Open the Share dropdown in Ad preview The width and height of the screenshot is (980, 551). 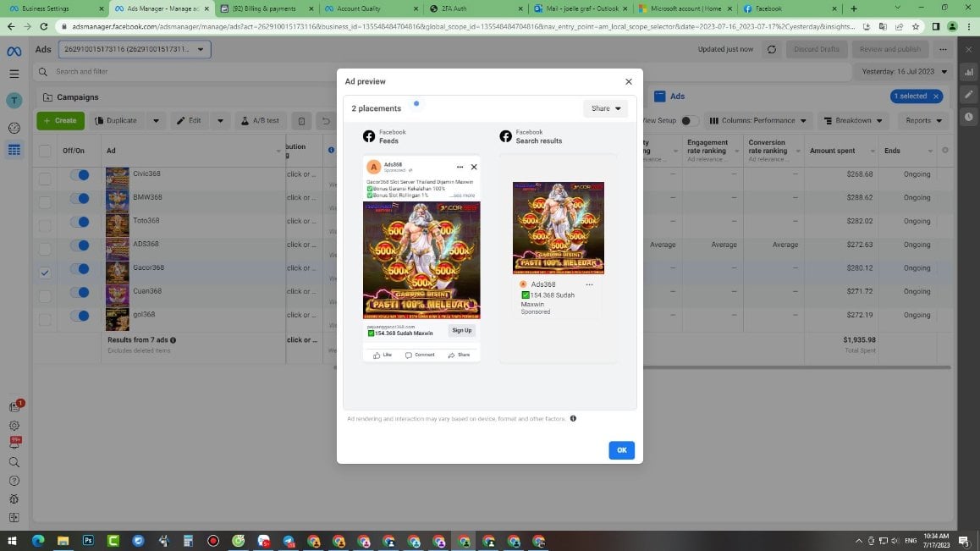click(x=605, y=108)
